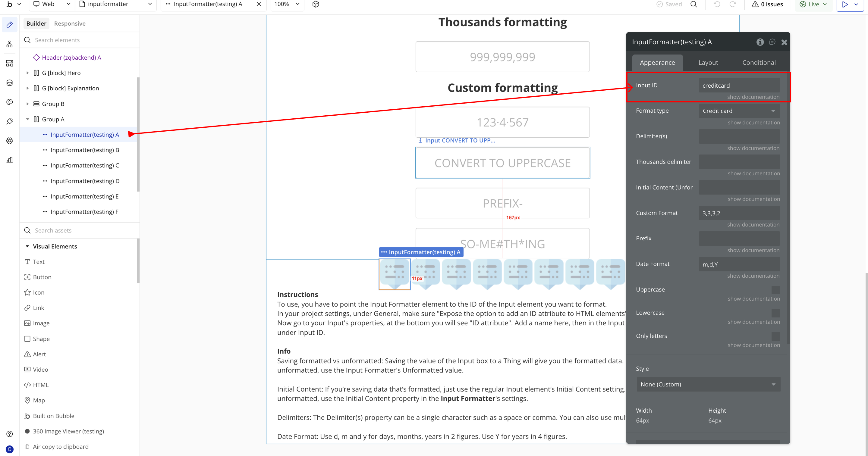Click show documentation under Input ID
The image size is (868, 456).
pos(753,97)
